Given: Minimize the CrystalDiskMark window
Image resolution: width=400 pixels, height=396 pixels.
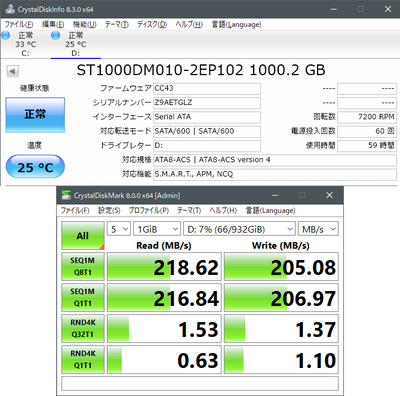Looking at the screenshot, I should coord(275,195).
